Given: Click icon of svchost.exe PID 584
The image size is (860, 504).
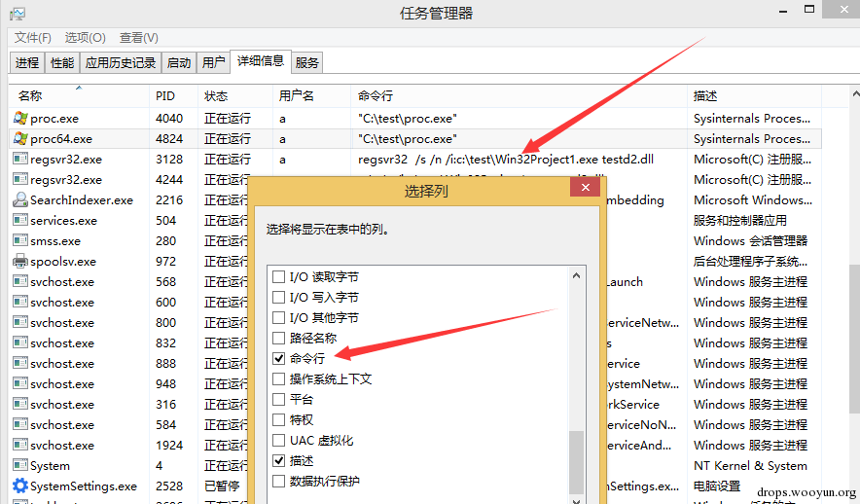Looking at the screenshot, I should [x=20, y=424].
